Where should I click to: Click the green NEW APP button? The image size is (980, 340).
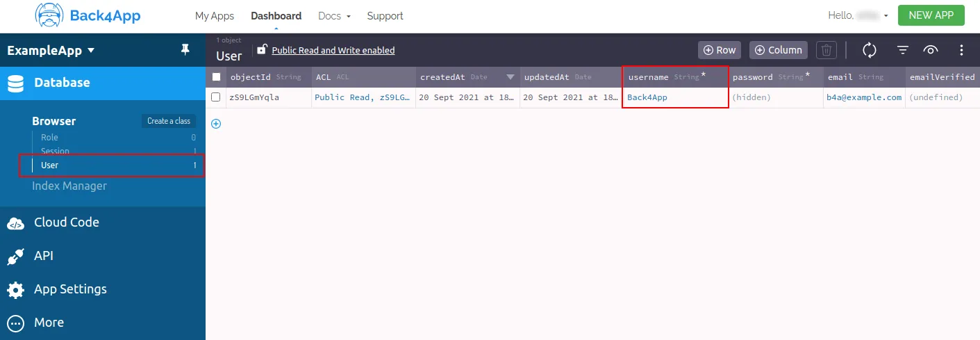(x=931, y=15)
